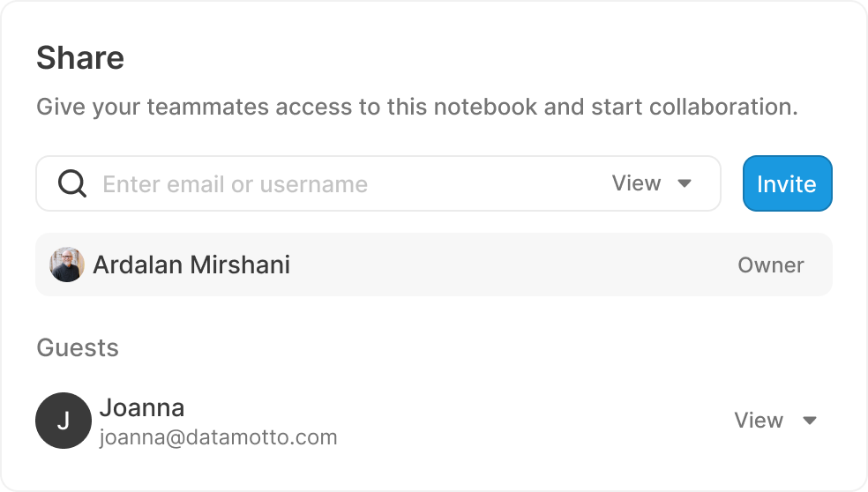Click the Guests section heading
The height and width of the screenshot is (492, 868).
78,347
